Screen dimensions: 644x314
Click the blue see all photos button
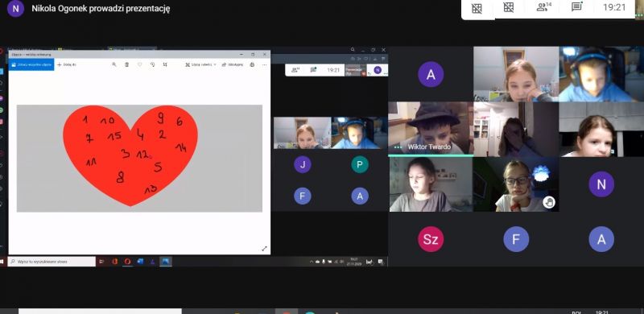[31, 64]
